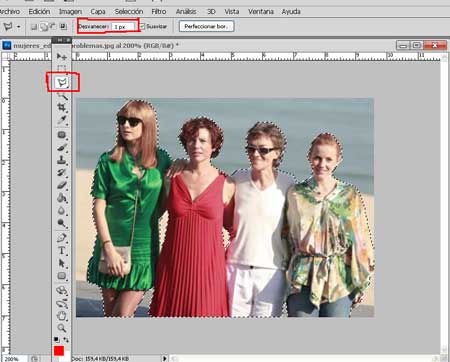The width and height of the screenshot is (450, 362).
Task: Select the Clone Stamp tool
Action: click(62, 160)
